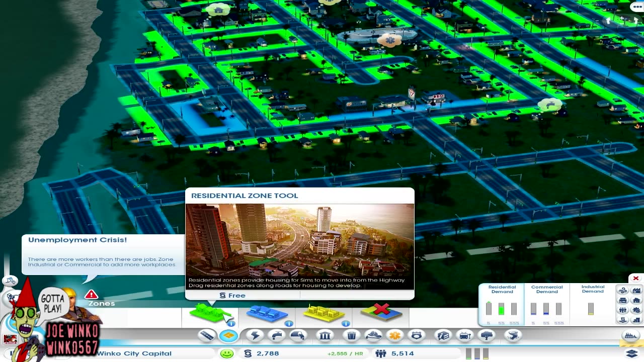Open the Health (medical star) menu
The width and height of the screenshot is (644, 362).
(395, 335)
